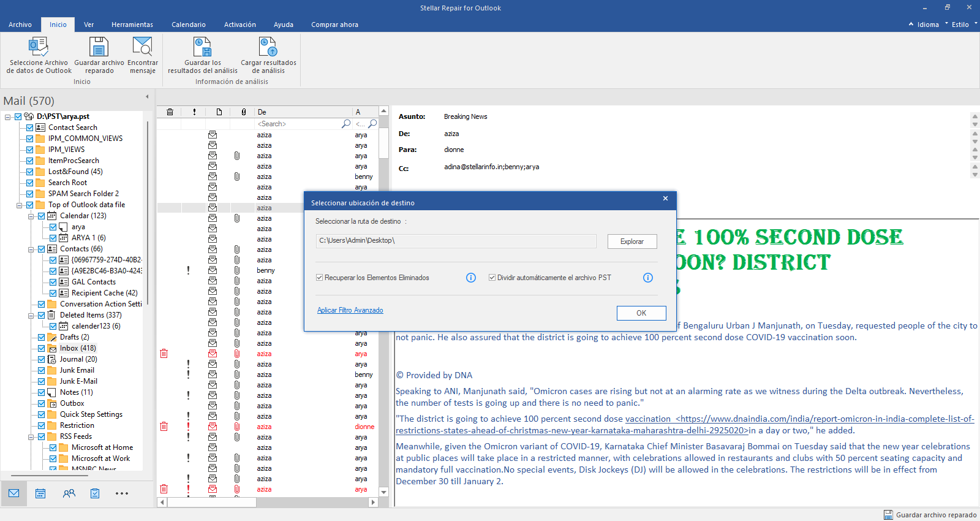The height and width of the screenshot is (521, 980).
Task: Open dnaindia vaccination hyperlink in email
Action: (x=685, y=425)
